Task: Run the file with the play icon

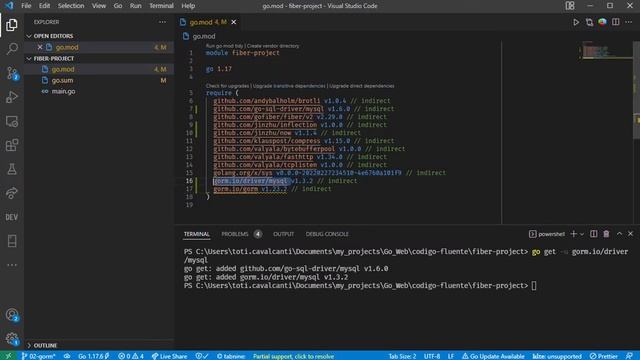Action: coord(576,22)
